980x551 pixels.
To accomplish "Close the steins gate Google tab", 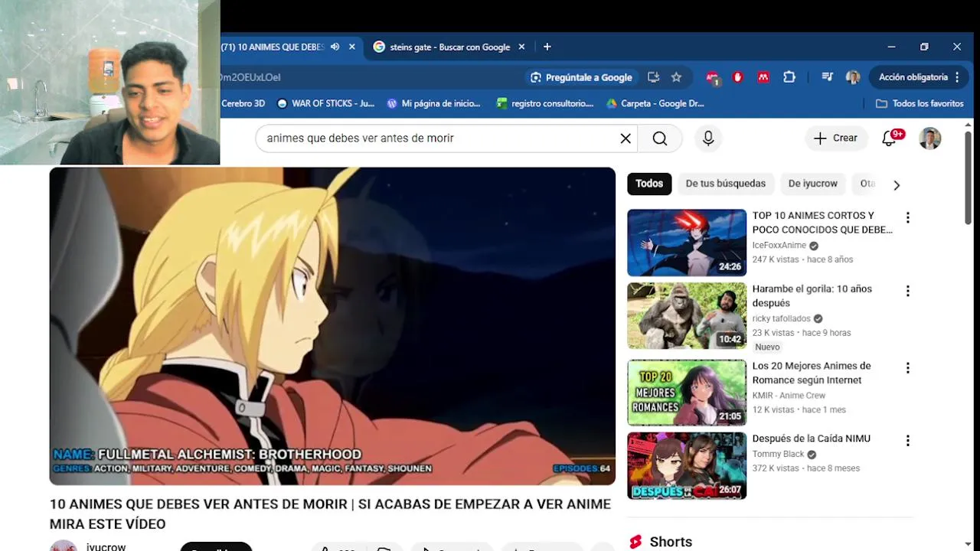I will pos(521,47).
